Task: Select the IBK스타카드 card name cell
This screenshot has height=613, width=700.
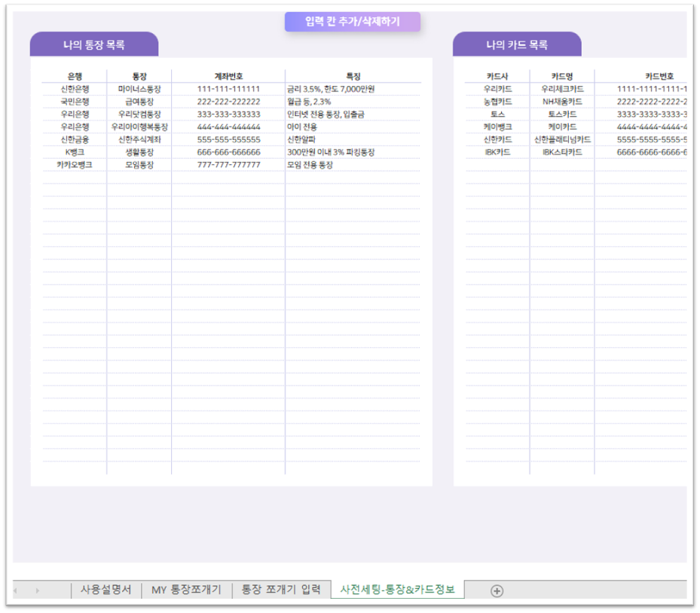Action: point(562,152)
